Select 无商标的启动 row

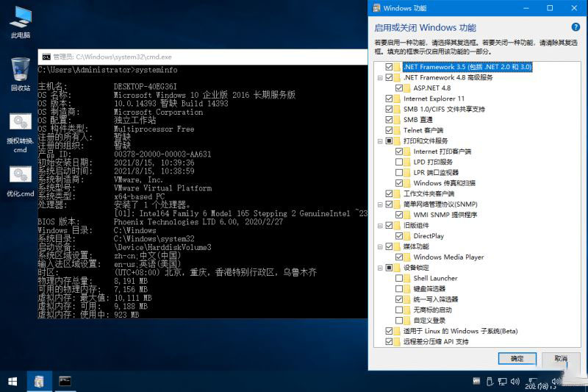[x=432, y=310]
